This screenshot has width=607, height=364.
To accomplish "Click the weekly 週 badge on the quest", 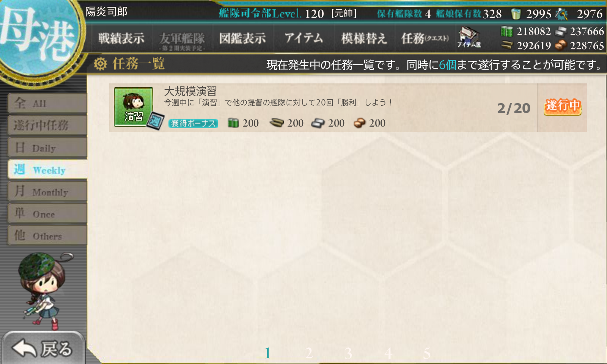I will (155, 121).
